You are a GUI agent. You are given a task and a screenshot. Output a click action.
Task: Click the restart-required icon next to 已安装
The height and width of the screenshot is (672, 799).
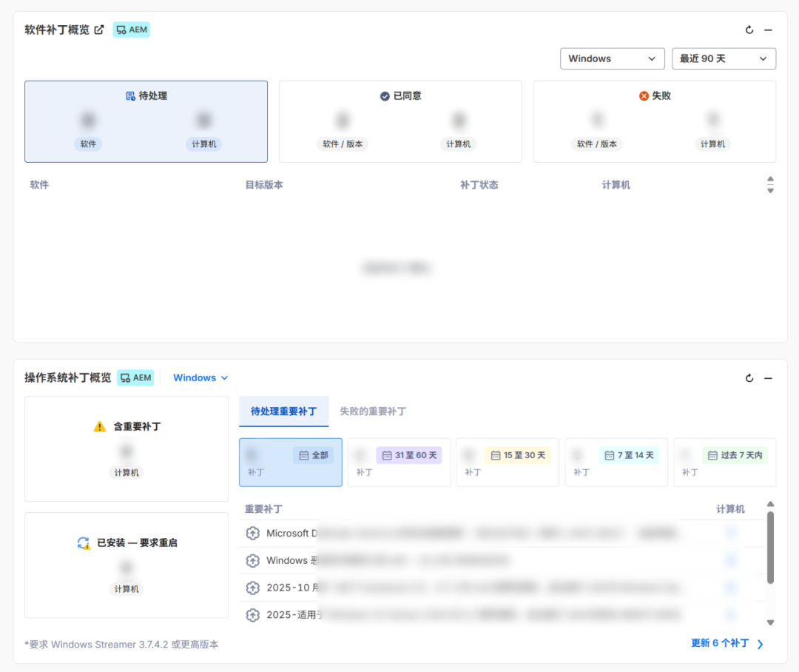tap(84, 543)
